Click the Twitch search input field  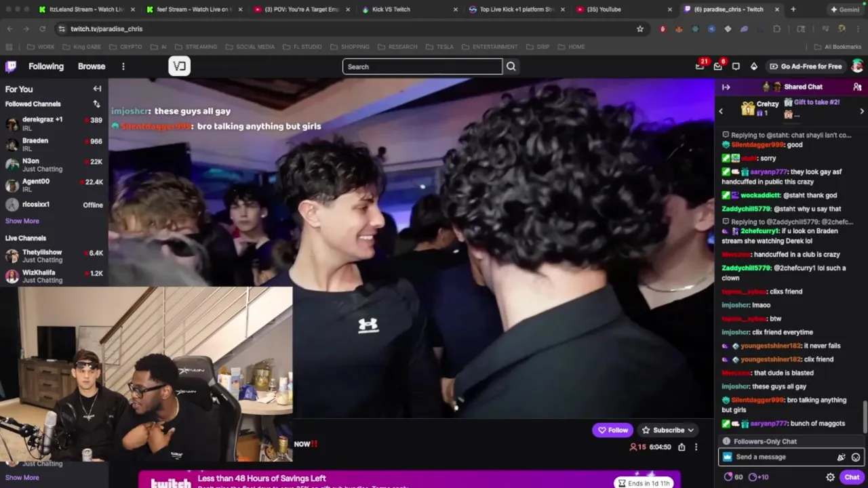(x=422, y=66)
